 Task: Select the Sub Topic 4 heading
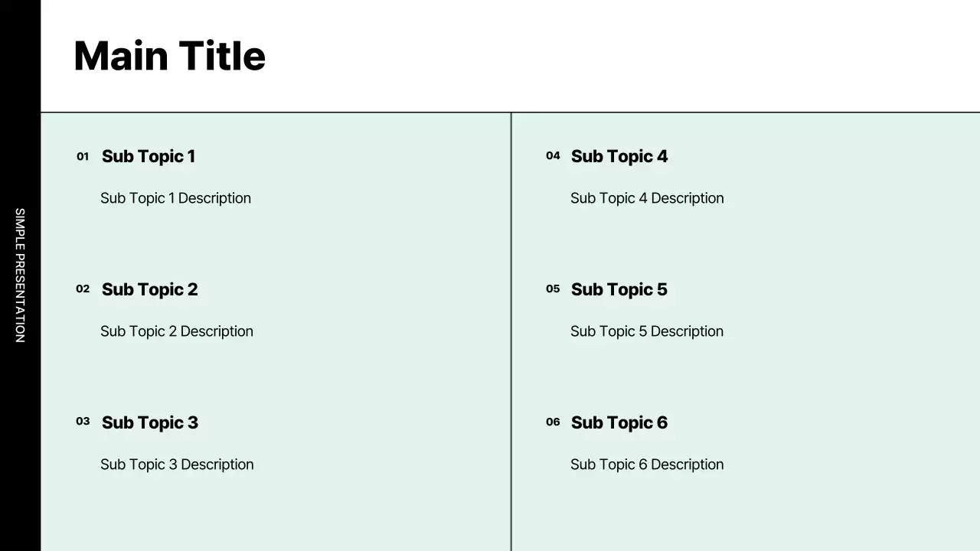tap(619, 157)
